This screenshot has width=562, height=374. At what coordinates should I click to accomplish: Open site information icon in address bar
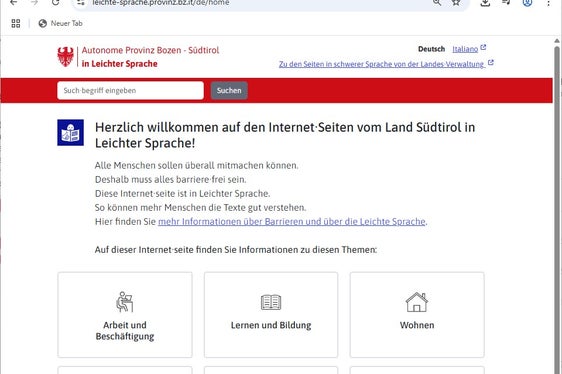tap(81, 3)
